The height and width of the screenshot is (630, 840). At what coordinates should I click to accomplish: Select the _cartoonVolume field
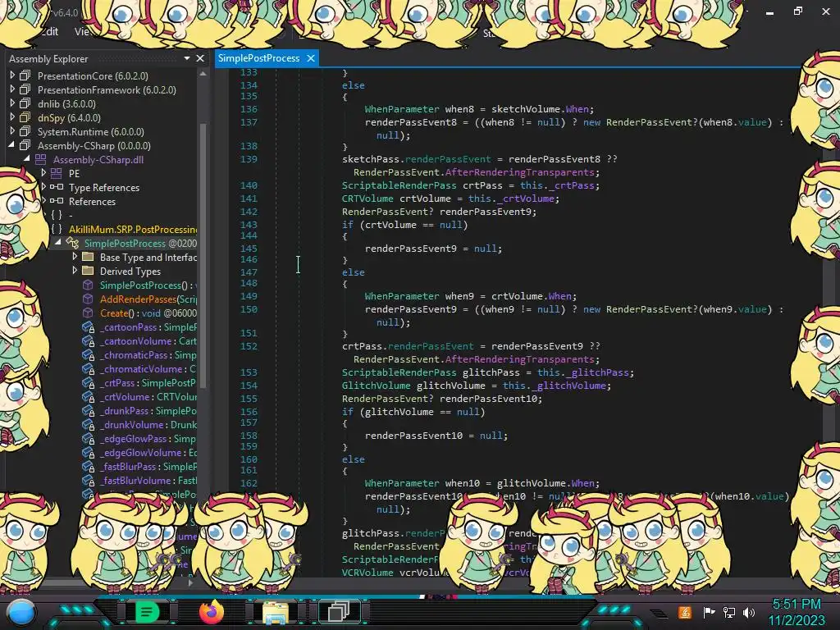pos(148,340)
